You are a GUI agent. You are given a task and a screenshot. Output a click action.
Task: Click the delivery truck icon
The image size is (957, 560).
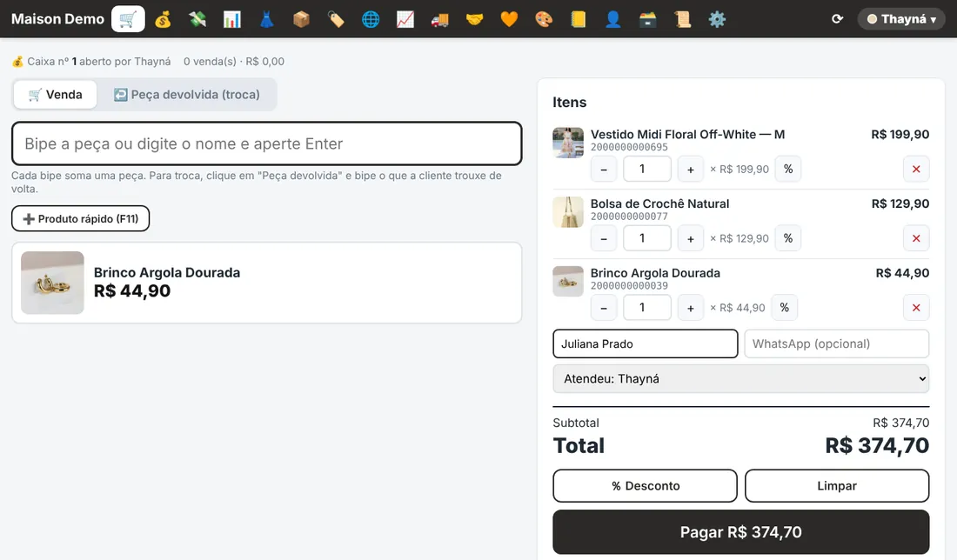point(439,19)
